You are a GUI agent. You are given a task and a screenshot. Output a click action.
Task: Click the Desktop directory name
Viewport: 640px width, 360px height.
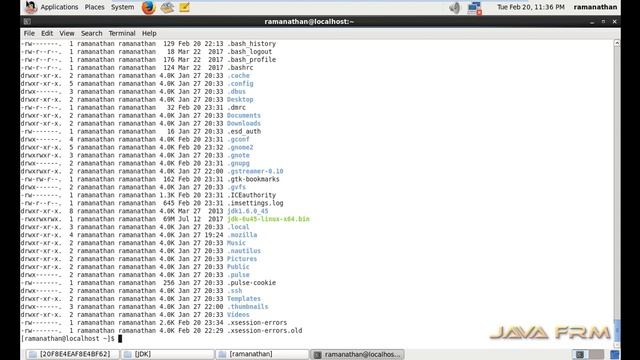click(240, 100)
